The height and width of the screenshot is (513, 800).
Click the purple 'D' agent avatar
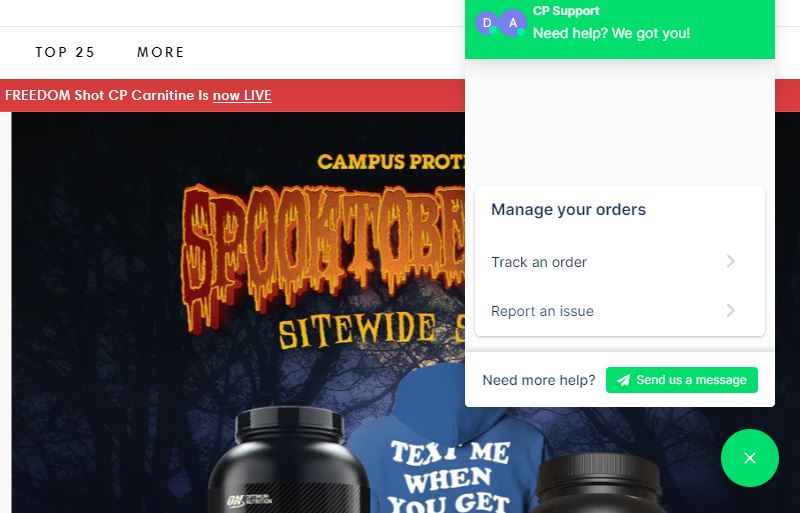[x=486, y=23]
